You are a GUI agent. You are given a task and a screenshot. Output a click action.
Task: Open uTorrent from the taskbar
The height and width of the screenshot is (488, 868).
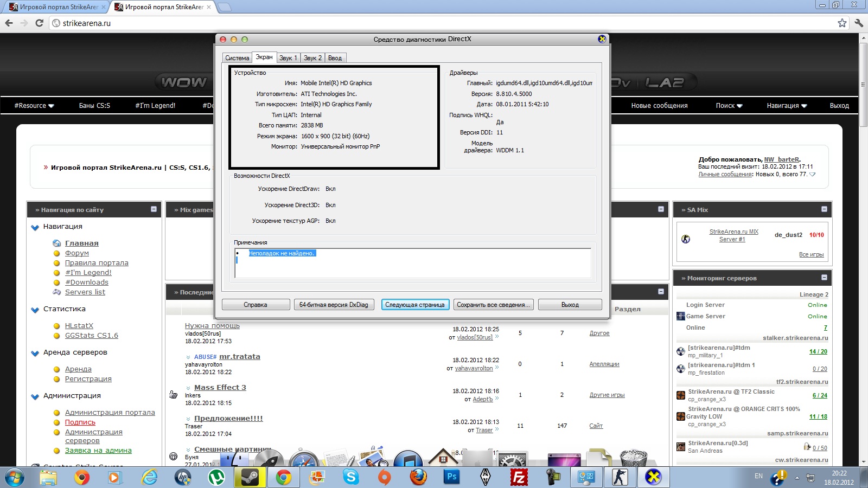(x=216, y=477)
